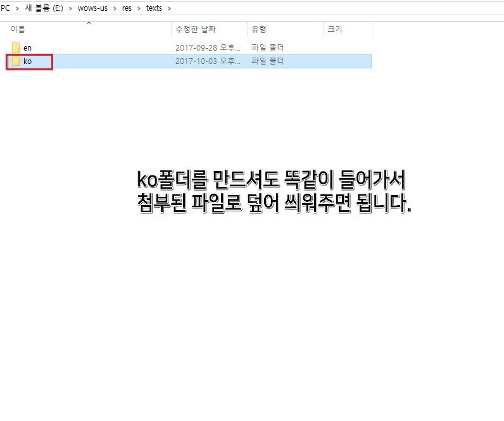Select texts breadcrumb segment

[x=154, y=8]
